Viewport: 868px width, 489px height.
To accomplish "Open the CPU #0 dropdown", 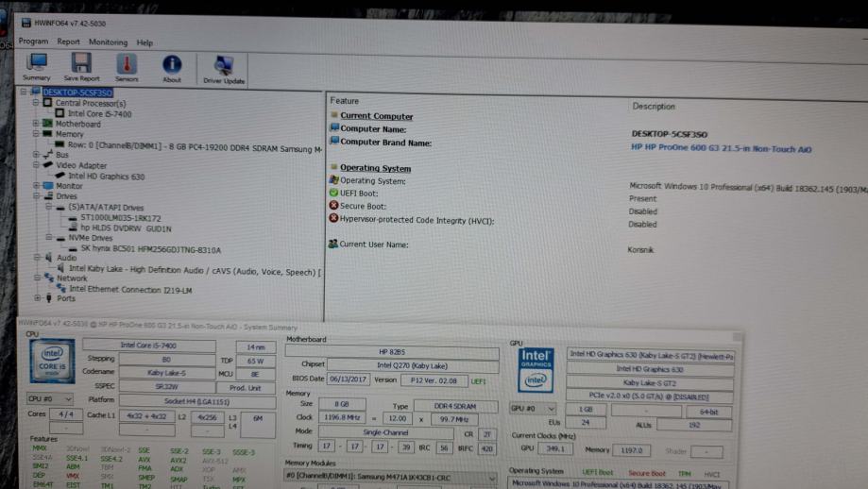I will point(50,398).
